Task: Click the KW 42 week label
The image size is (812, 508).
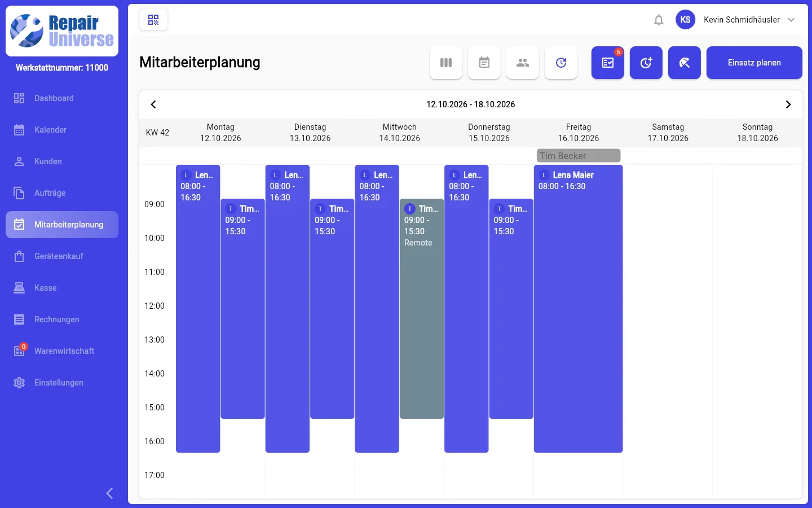Action: tap(157, 133)
